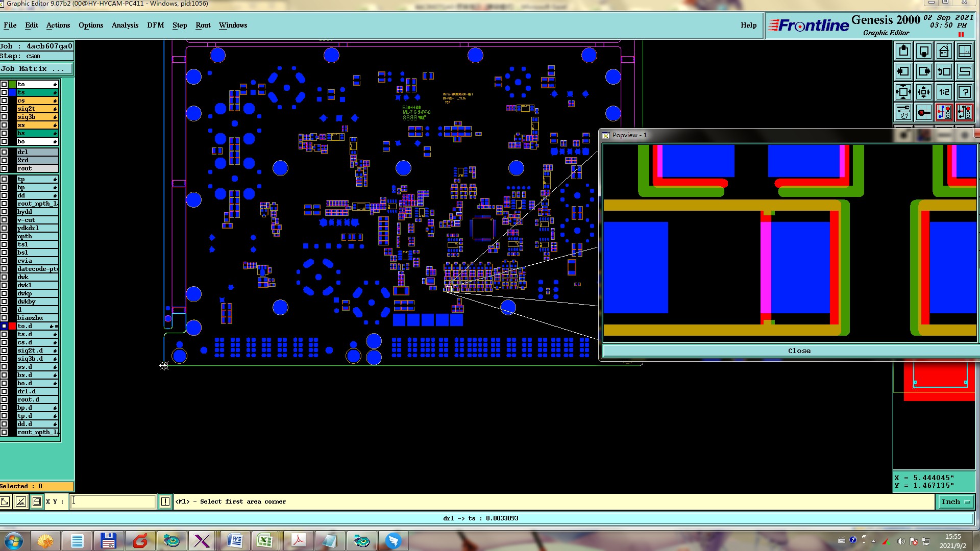Click Close button in Popview window

tap(799, 350)
